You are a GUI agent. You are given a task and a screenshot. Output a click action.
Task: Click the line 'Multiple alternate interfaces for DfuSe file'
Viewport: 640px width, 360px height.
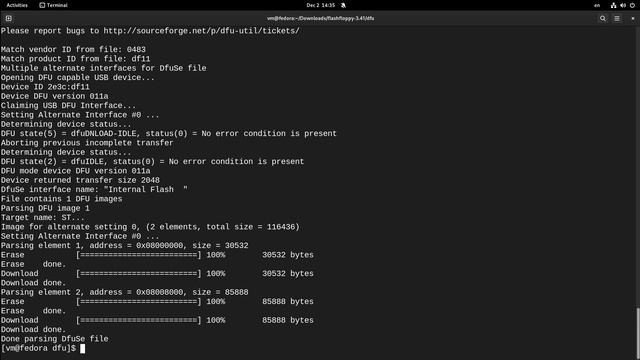coord(103,68)
